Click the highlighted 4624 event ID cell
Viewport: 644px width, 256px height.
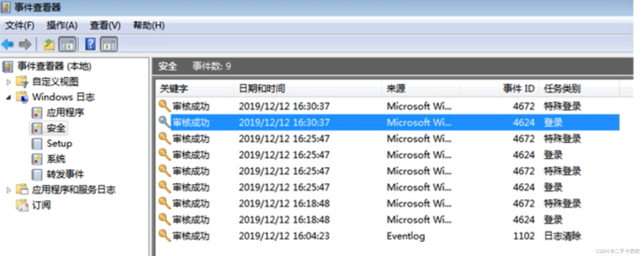pyautogui.click(x=524, y=122)
